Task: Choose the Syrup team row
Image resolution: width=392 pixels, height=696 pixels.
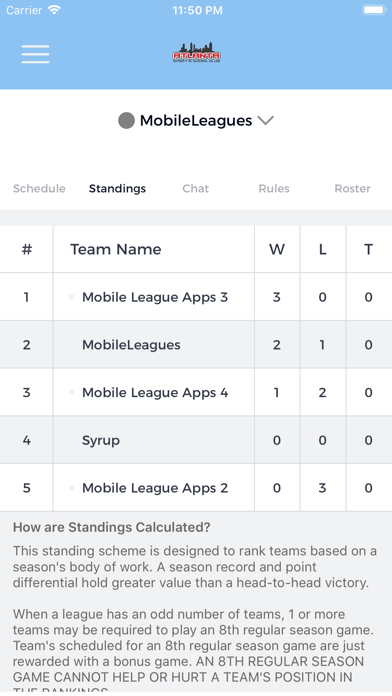Action: [196, 440]
